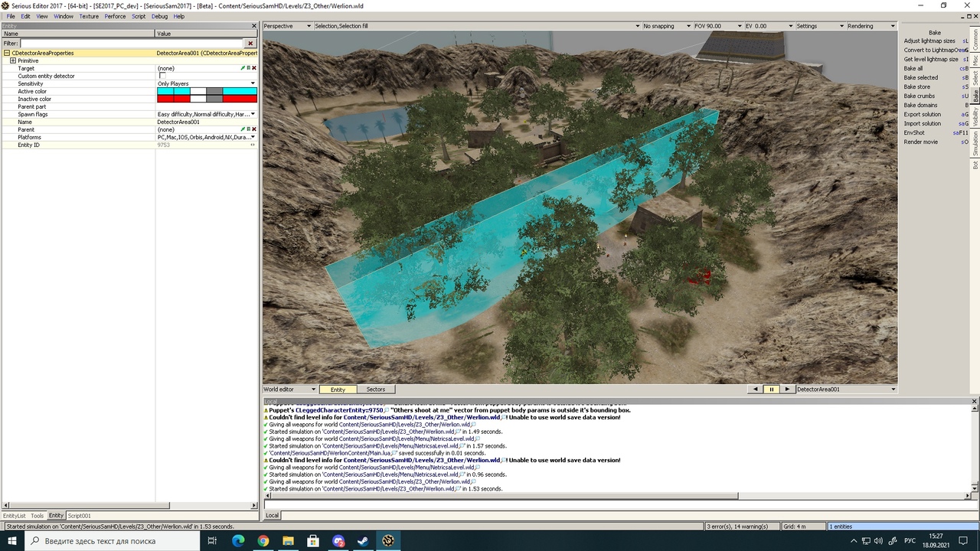Screen dimensions: 980x551
Task: Open the Texture menu
Action: pos(89,16)
